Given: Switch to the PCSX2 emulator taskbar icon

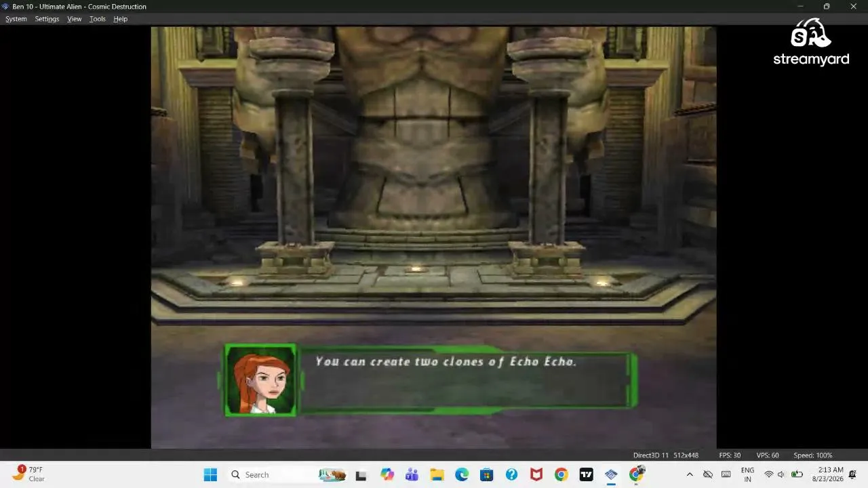Looking at the screenshot, I should click(x=611, y=474).
